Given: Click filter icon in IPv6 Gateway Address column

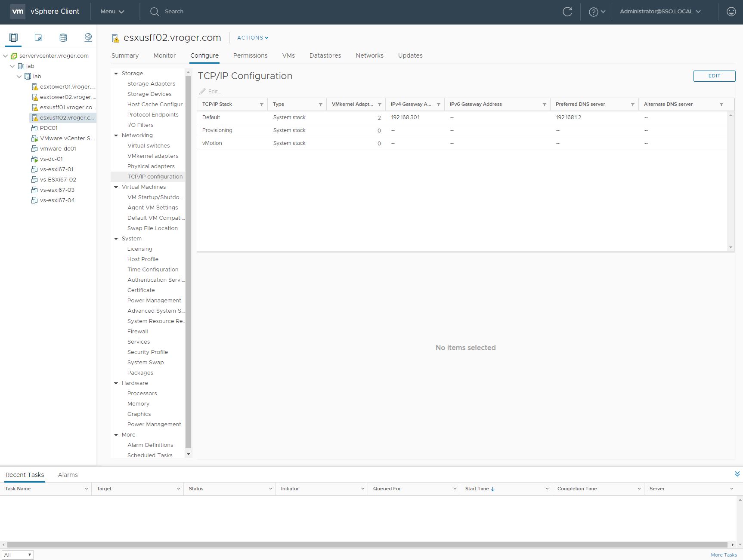Looking at the screenshot, I should pos(544,105).
